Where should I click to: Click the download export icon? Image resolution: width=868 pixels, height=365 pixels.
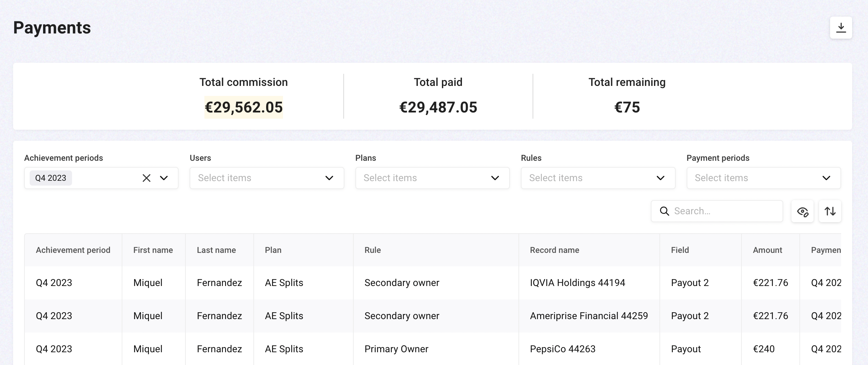[x=841, y=28]
